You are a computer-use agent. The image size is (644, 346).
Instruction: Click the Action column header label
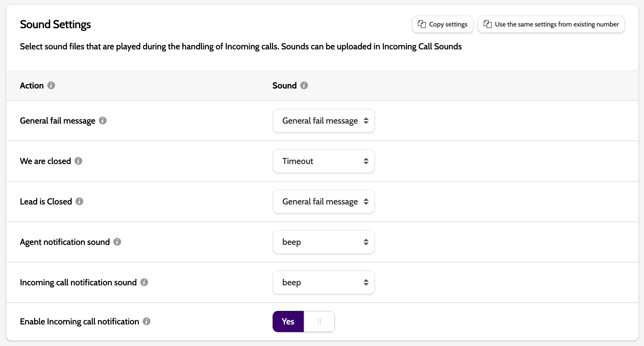(x=32, y=86)
